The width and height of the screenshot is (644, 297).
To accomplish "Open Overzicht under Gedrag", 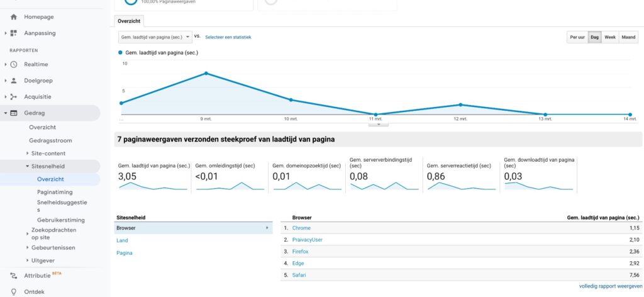I will click(42, 127).
